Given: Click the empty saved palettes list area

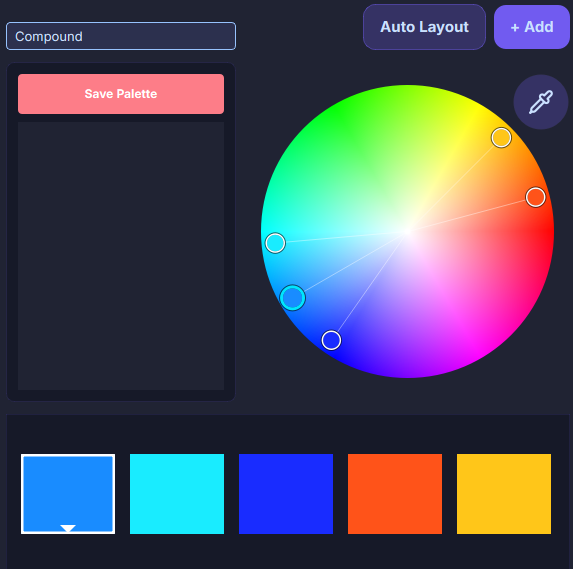Looking at the screenshot, I should pos(121,256).
